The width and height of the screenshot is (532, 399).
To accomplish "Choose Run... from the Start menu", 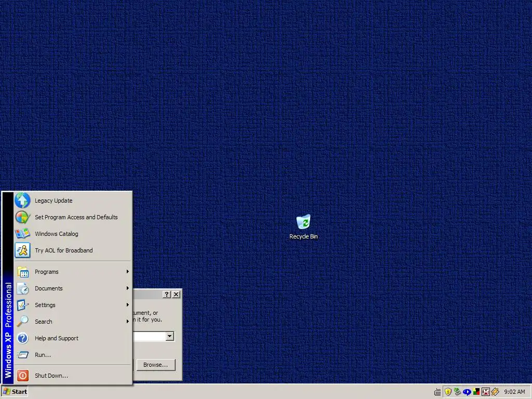I will 72,355.
